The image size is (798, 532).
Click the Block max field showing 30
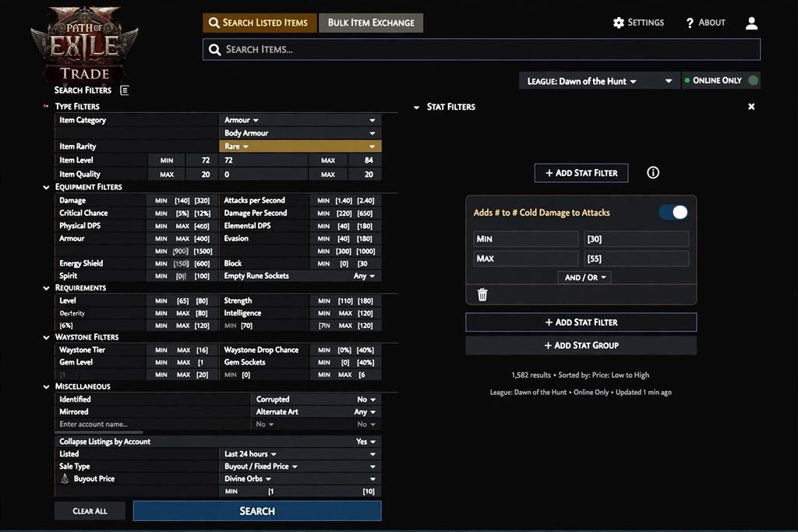point(362,263)
